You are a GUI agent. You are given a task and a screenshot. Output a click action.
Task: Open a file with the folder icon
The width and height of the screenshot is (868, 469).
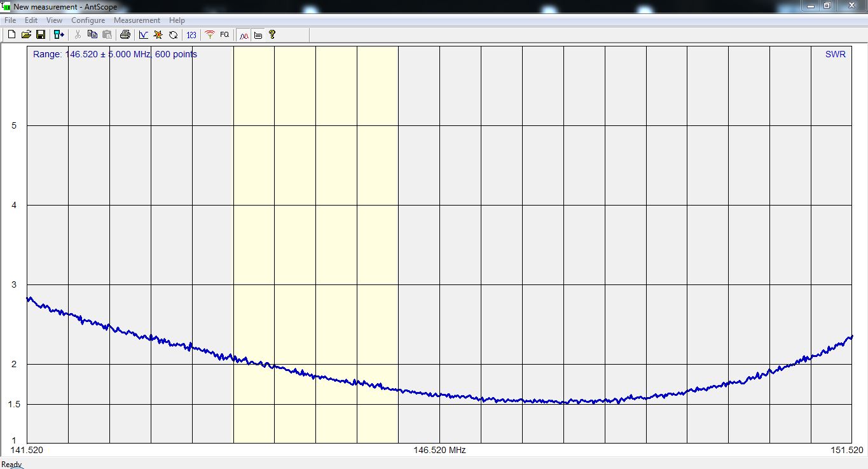[26, 34]
